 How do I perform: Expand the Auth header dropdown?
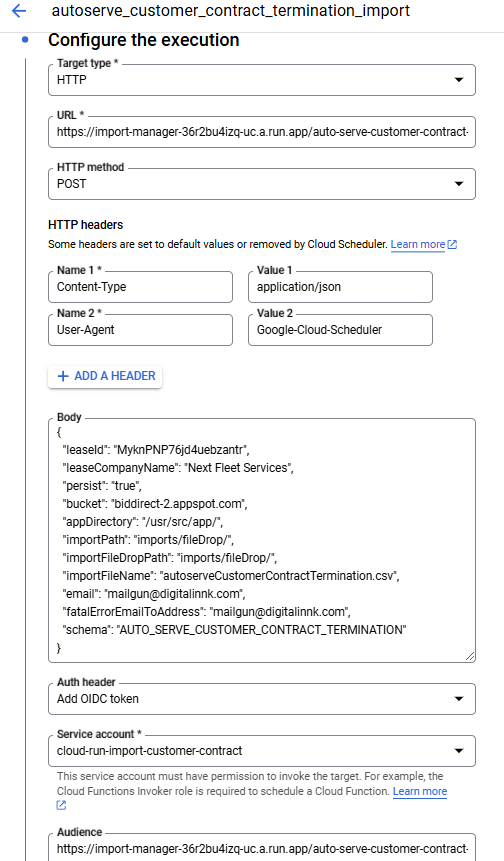coord(262,699)
